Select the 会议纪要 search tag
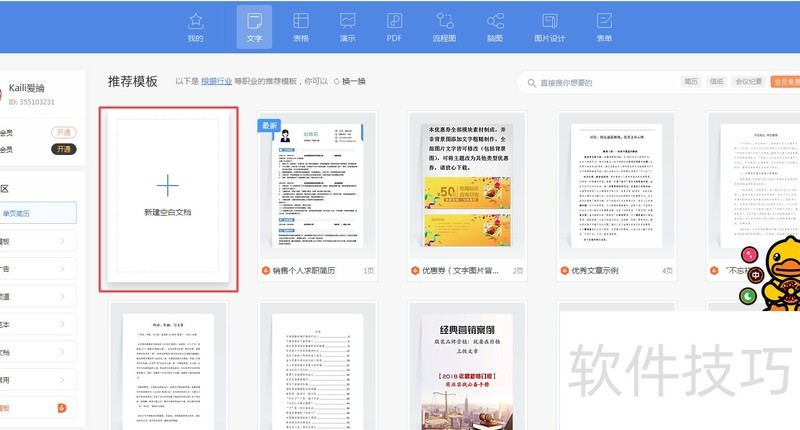This screenshot has height=430, width=800. 748,82
